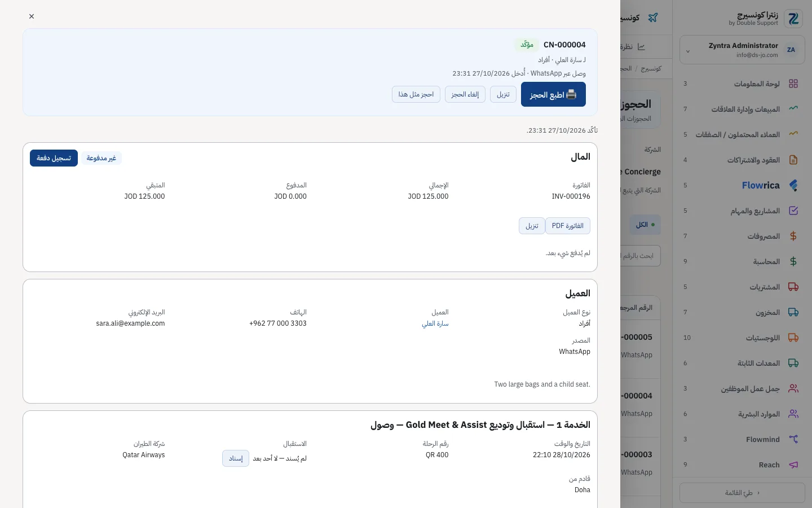Open the Inventory icon 'المخزون'
This screenshot has width=812, height=508.
pyautogui.click(x=793, y=312)
